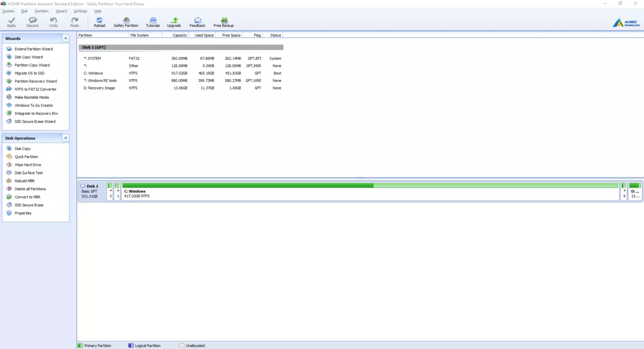Click the Apply toolbar icon

[11, 22]
